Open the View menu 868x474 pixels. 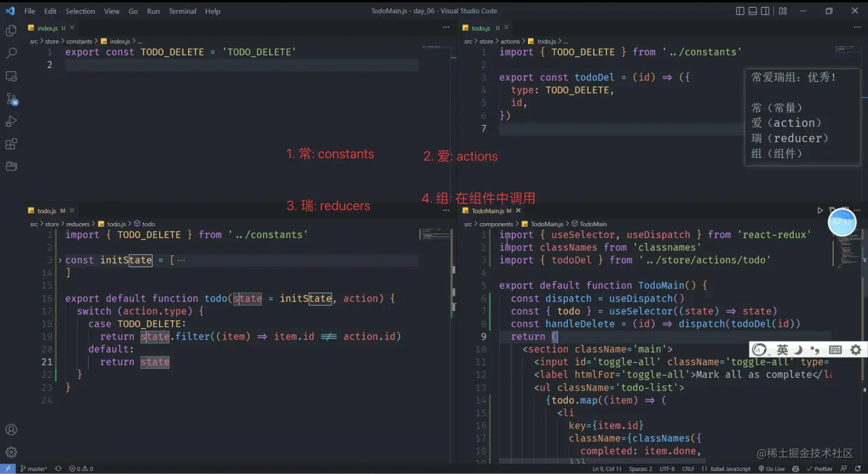coord(112,11)
